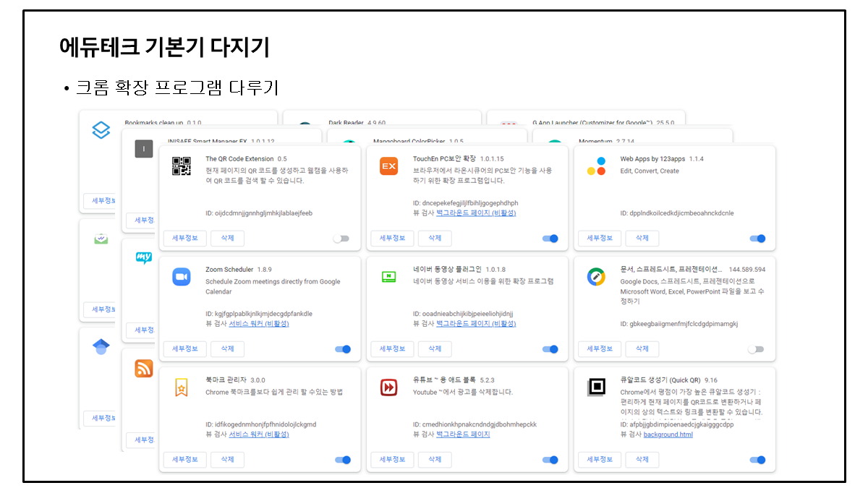
Task: Click the green checkmark extension icon
Action: click(x=101, y=239)
